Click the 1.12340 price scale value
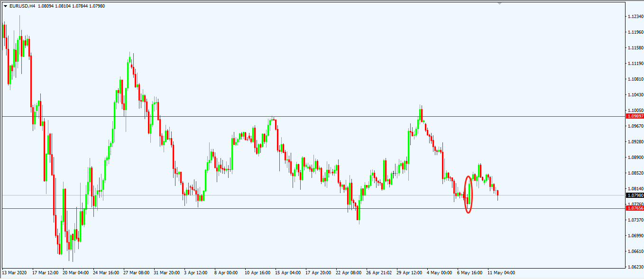The image size is (644, 279). click(x=635, y=17)
